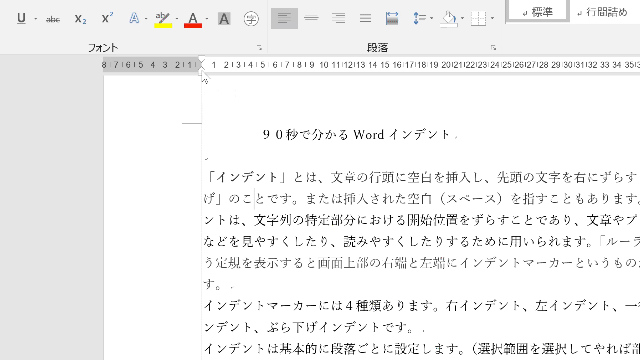Open shading color dropdown arrow

point(462,18)
